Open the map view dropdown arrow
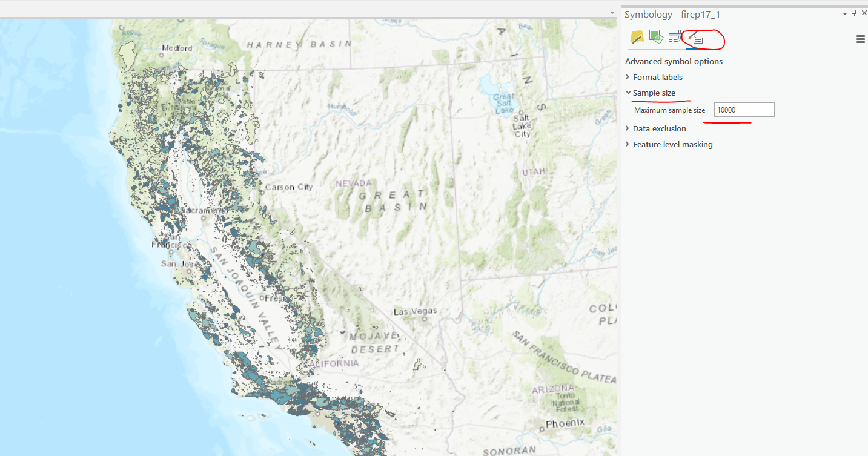This screenshot has height=456, width=868. [x=612, y=13]
